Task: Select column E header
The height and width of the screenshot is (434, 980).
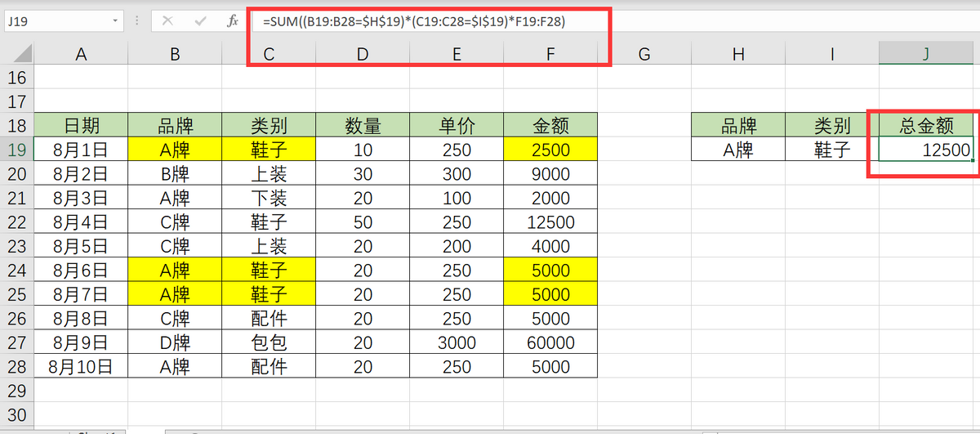Action: pos(457,55)
